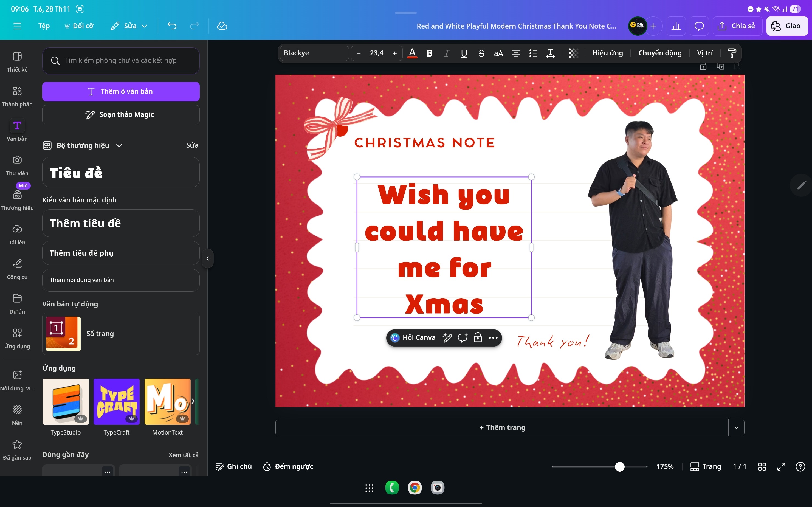Open the Thành phần sidebar tab

point(17,96)
